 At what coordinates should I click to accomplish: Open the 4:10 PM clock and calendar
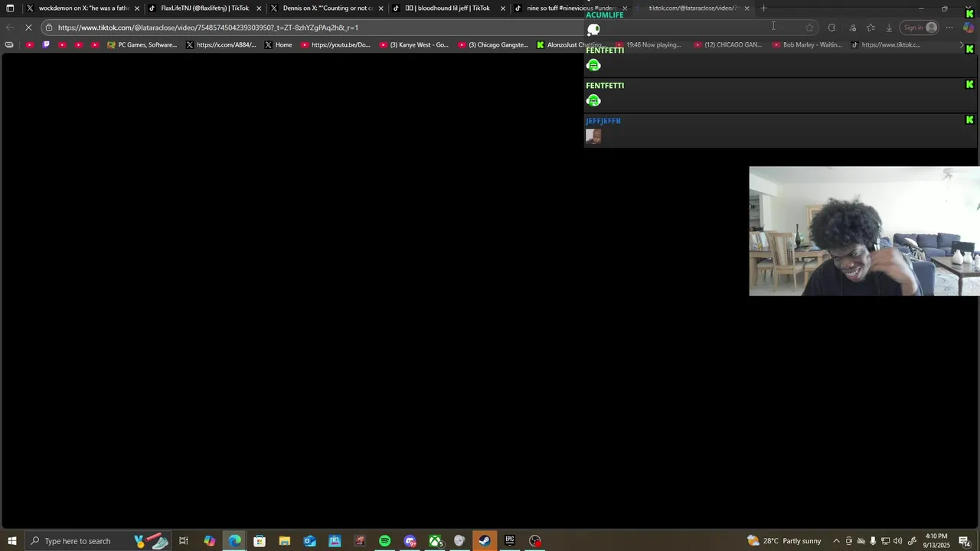click(936, 541)
